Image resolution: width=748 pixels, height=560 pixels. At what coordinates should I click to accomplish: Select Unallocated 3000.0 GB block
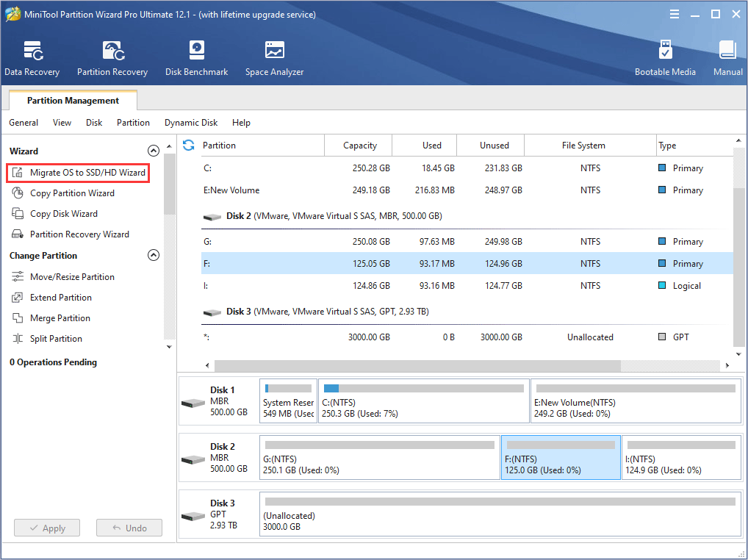coord(500,514)
